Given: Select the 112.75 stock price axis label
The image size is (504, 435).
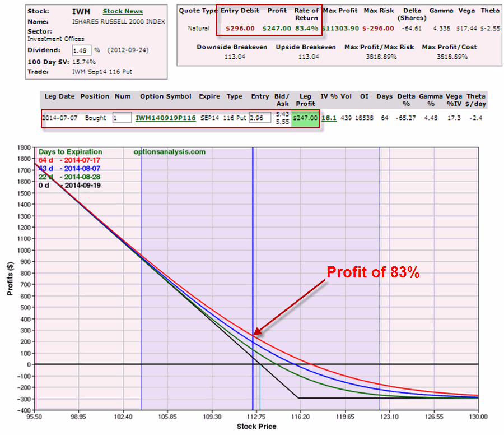Looking at the screenshot, I should (256, 417).
